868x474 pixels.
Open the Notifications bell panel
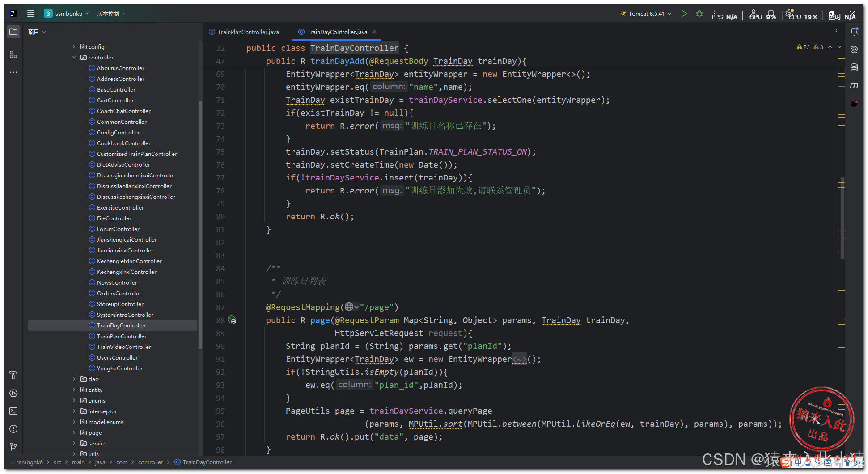tap(854, 32)
